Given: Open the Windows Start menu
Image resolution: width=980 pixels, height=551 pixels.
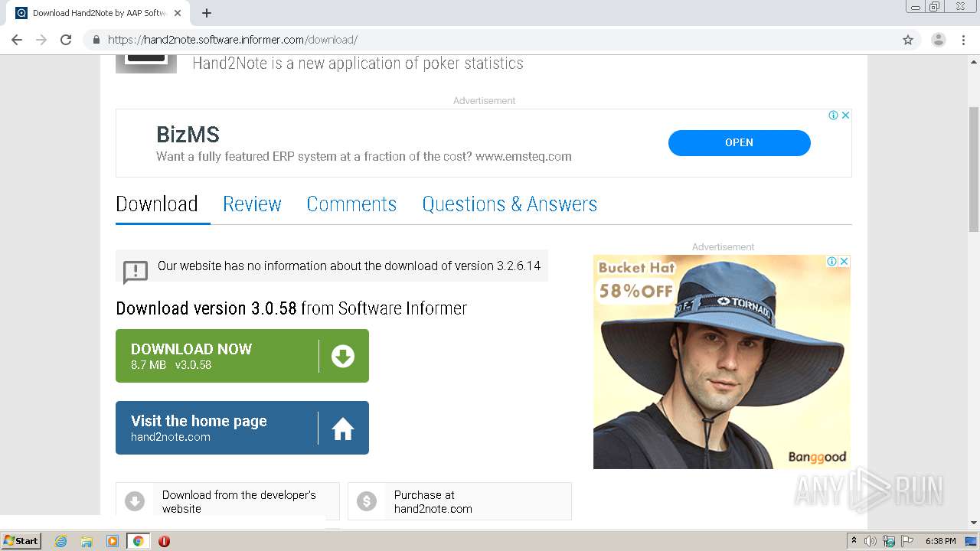Looking at the screenshot, I should [21, 541].
